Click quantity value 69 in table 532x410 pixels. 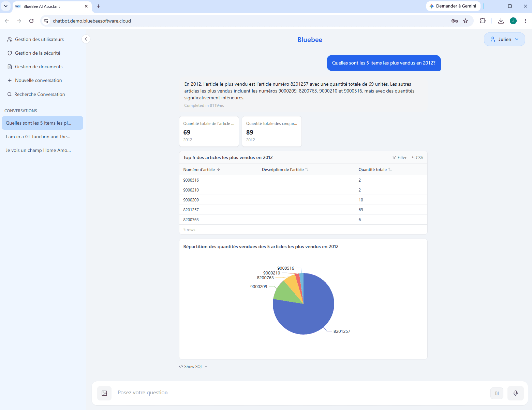point(361,210)
